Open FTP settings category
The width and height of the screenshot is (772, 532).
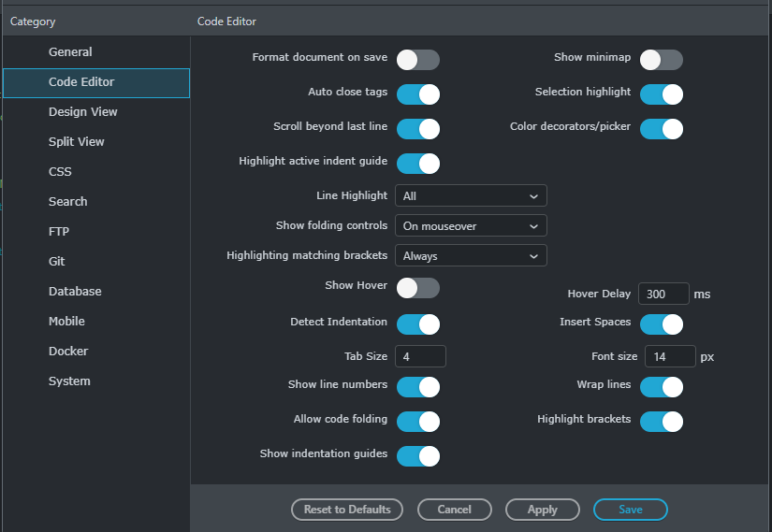click(96, 232)
